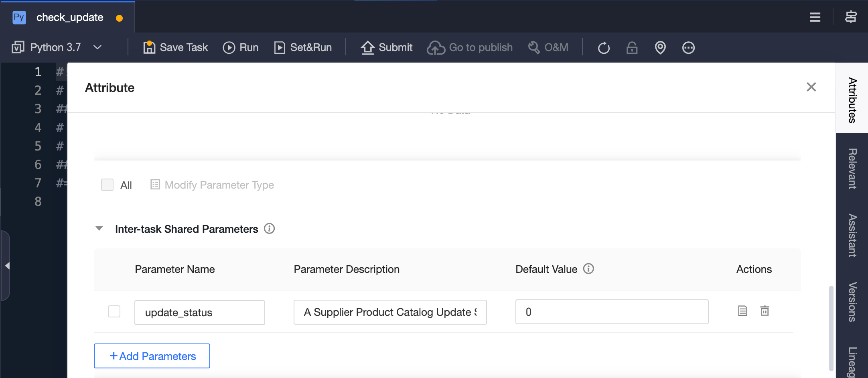868x378 pixels.
Task: Click the Attribute panel title
Action: [110, 87]
